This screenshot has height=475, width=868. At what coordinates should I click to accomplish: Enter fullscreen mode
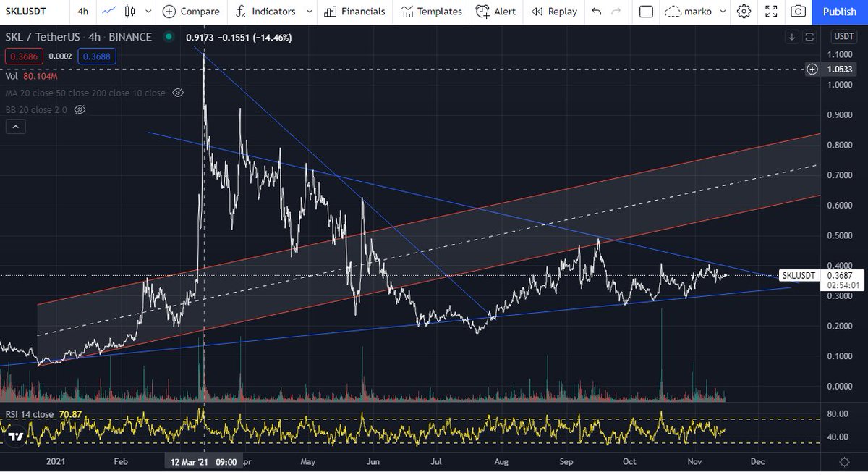[x=771, y=12]
